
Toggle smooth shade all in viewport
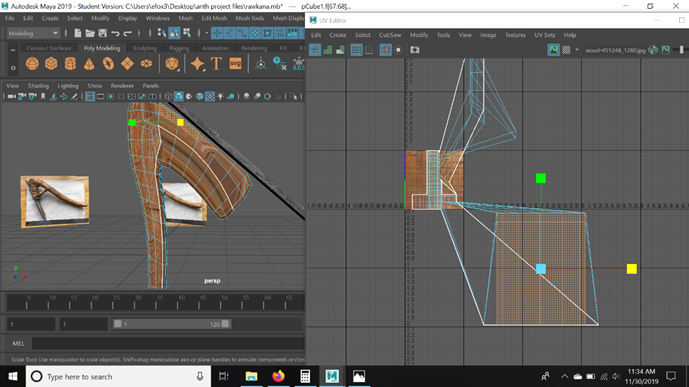click(x=179, y=96)
